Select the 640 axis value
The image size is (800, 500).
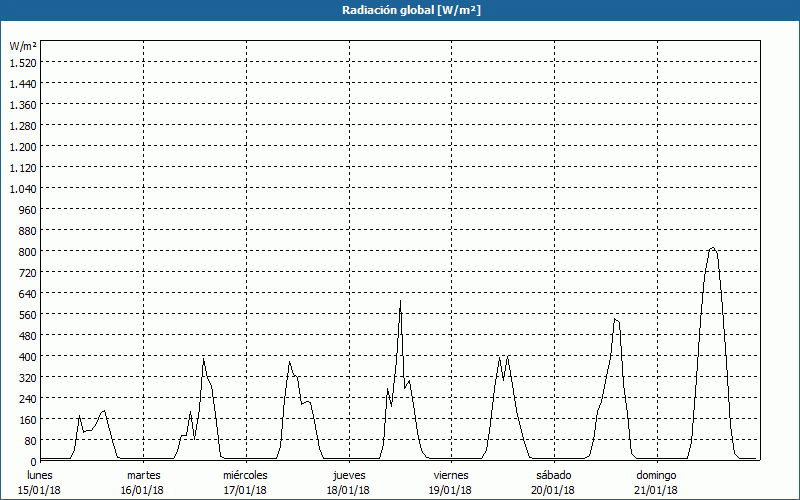(28, 294)
